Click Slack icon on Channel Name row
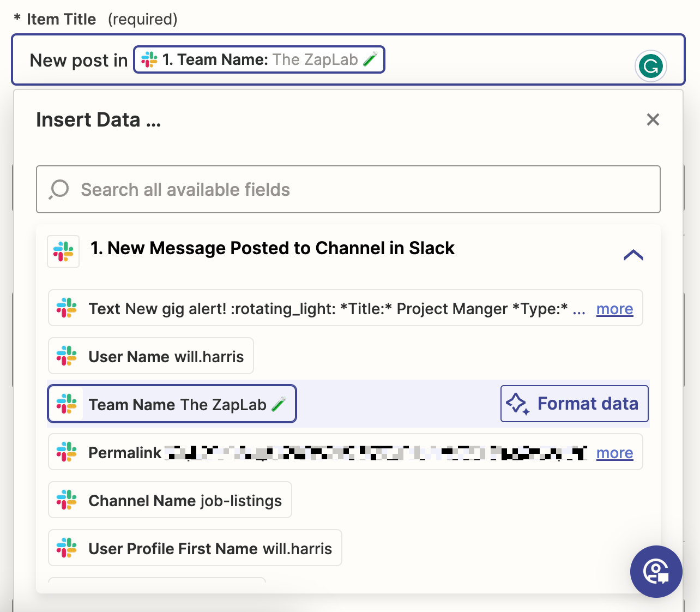 (x=67, y=500)
